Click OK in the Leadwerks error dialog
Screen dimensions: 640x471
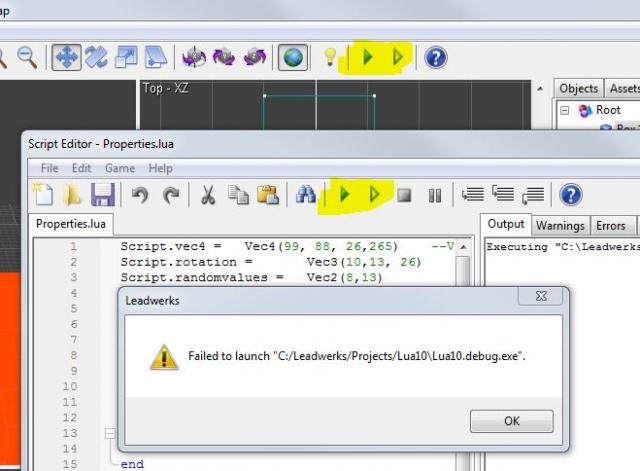click(511, 421)
